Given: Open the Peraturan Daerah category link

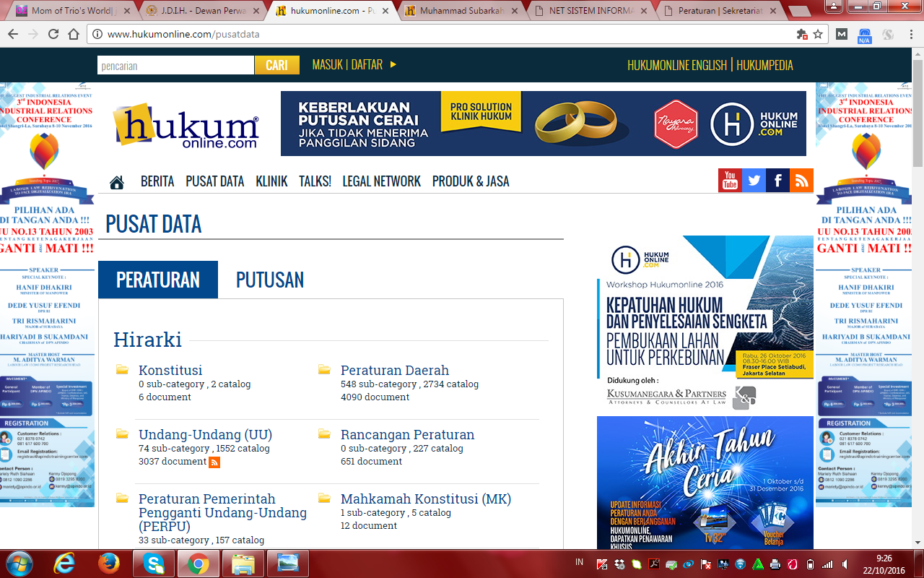Looking at the screenshot, I should (x=395, y=370).
